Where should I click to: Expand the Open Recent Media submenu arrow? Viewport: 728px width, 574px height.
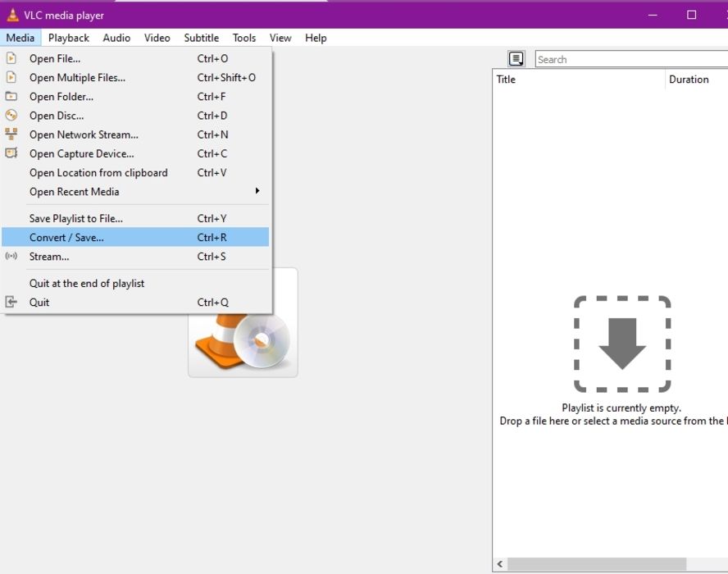click(257, 191)
